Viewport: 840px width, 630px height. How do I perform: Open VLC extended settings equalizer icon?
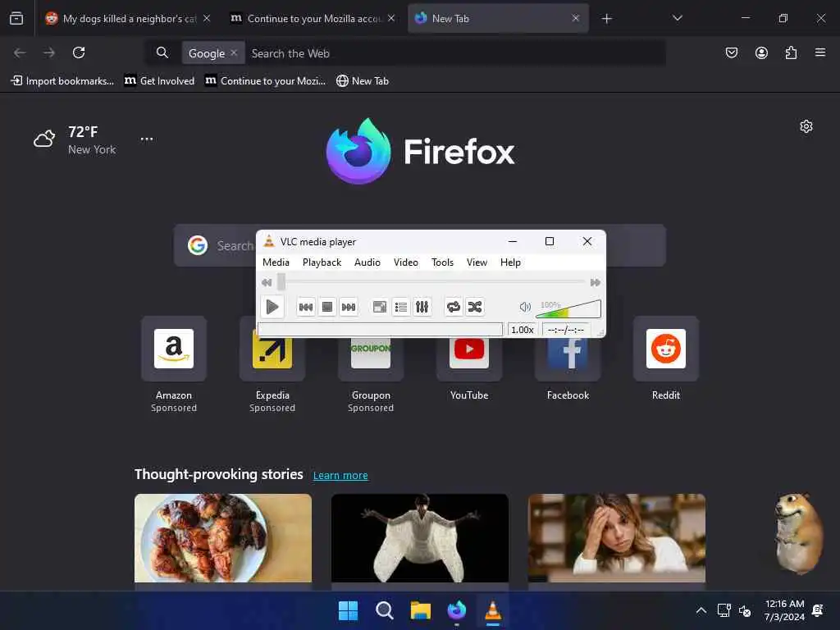coord(422,307)
